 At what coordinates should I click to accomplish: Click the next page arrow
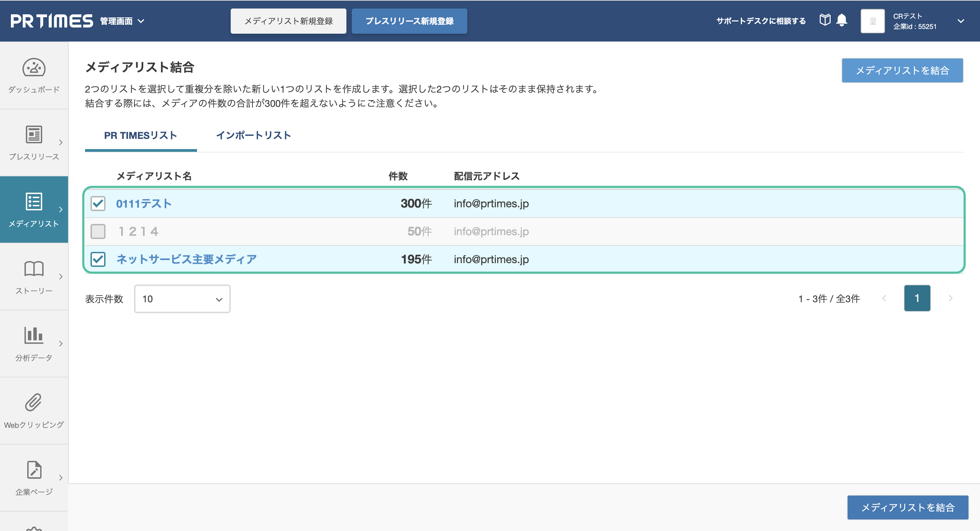click(x=950, y=298)
